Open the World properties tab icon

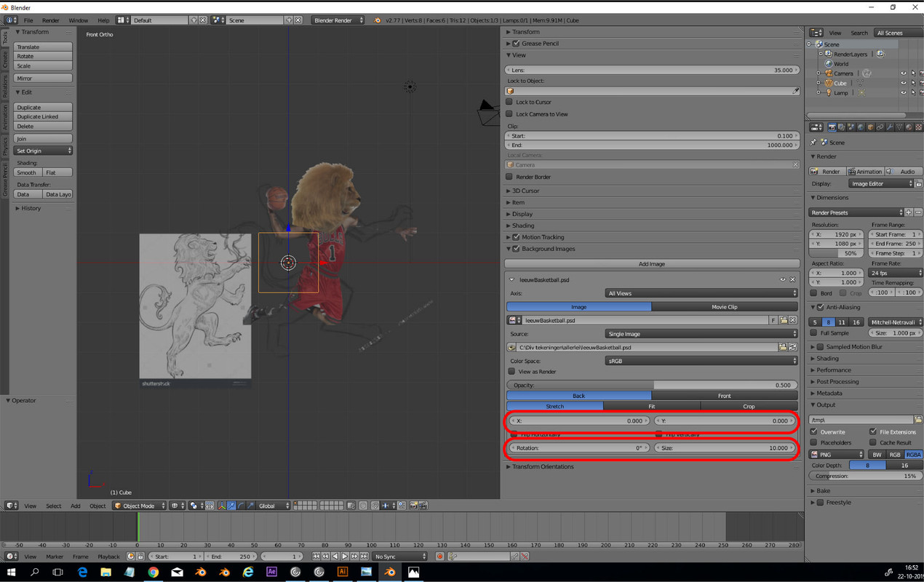(861, 127)
